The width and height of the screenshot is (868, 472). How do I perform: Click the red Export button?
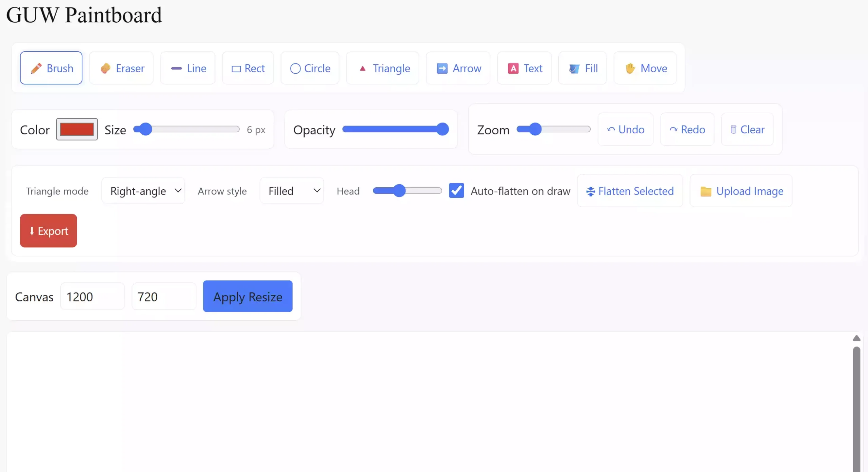point(48,231)
